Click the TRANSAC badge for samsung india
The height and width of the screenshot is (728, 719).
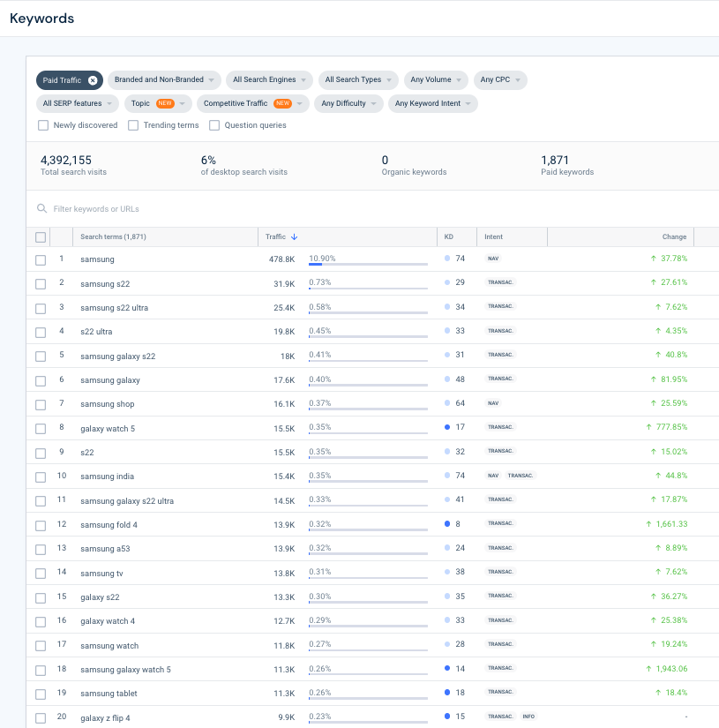(521, 476)
